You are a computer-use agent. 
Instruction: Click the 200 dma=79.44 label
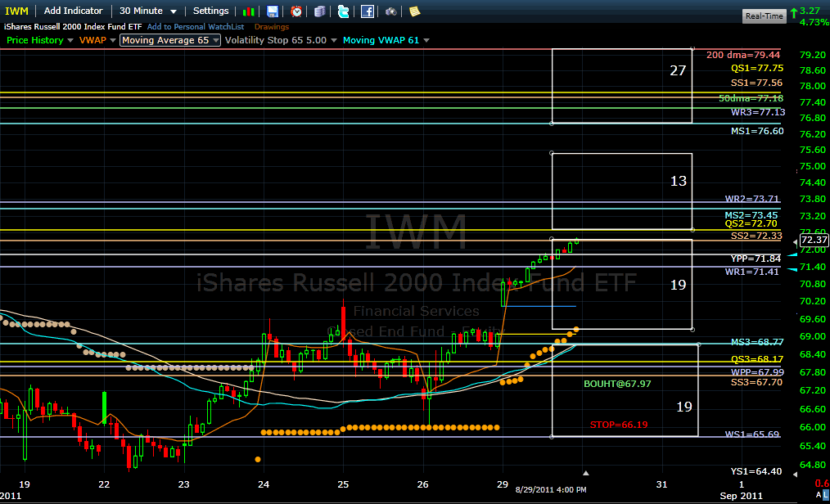(x=743, y=55)
